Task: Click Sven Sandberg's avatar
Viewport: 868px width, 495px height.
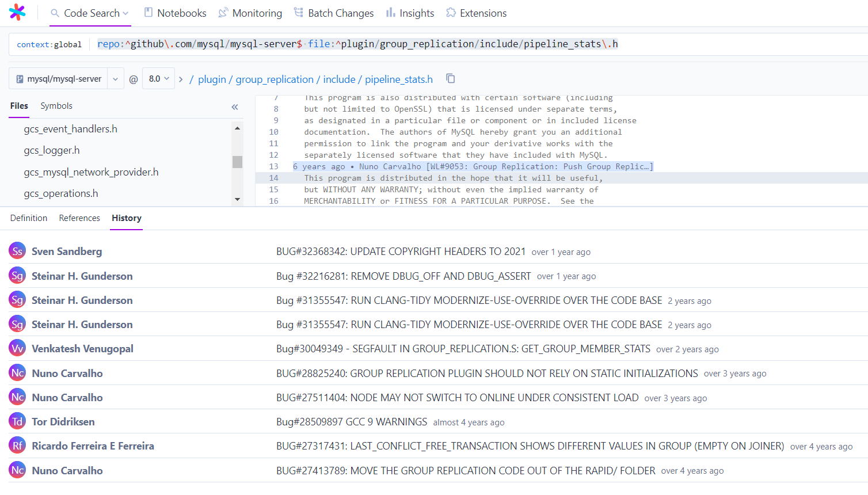Action: click(18, 251)
